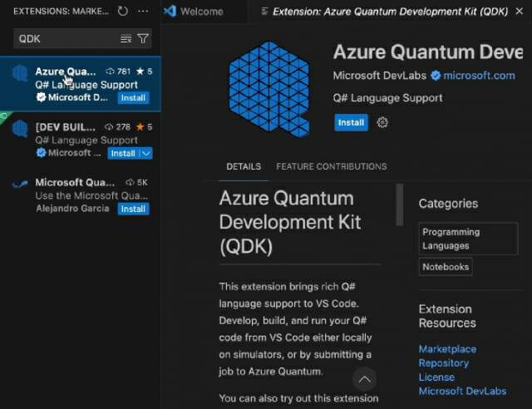Install the Microsoft Quantum extension by Alejandro Garcia

pos(133,209)
